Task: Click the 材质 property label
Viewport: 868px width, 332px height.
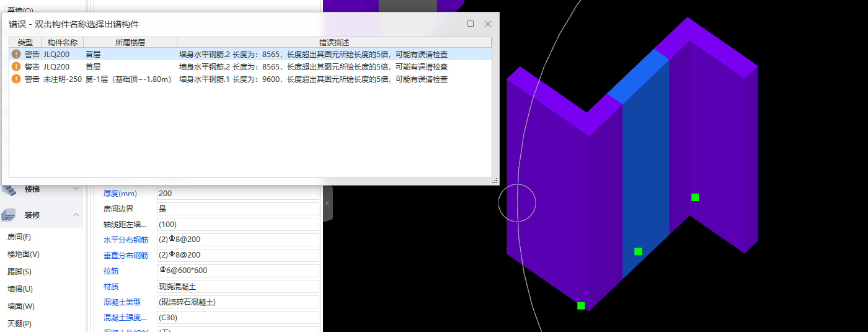Action: pyautogui.click(x=111, y=287)
